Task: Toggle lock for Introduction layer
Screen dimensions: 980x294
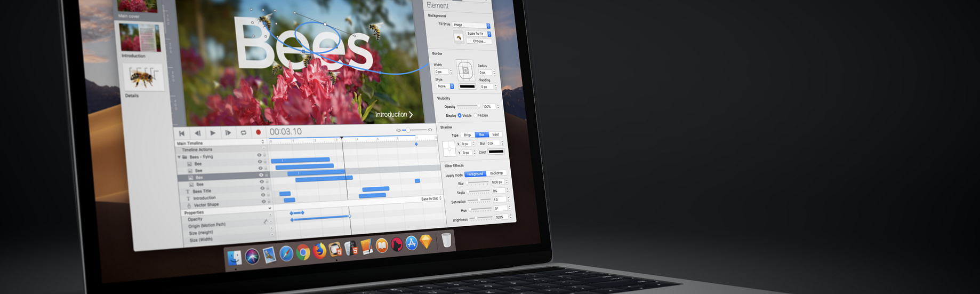Action: tap(268, 194)
